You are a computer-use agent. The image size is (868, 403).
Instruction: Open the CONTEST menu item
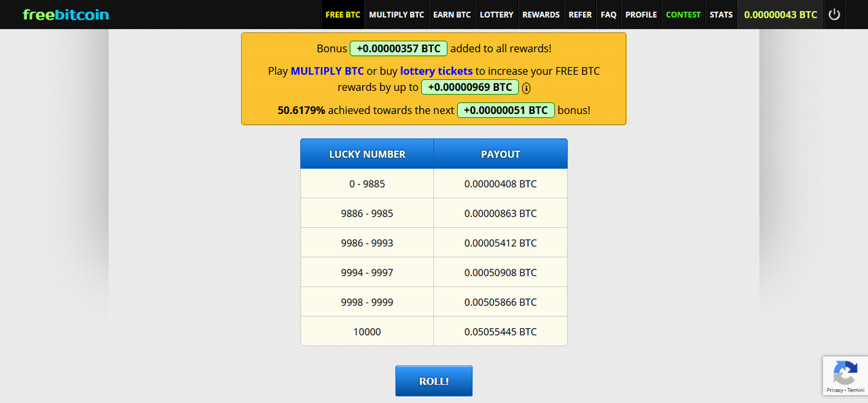(684, 14)
